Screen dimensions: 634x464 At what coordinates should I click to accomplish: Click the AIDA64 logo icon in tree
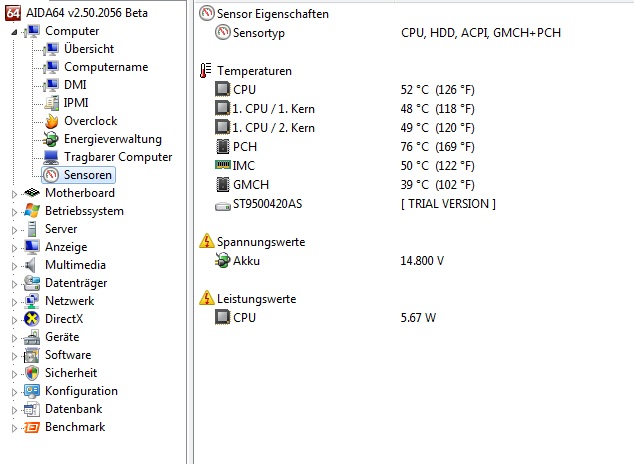(x=13, y=13)
